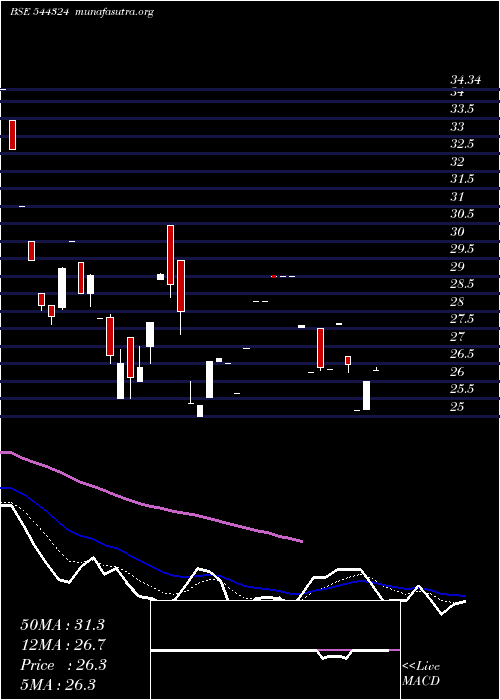Select the first red candlestick near 33
This screenshot has width=500, height=700.
(12, 135)
